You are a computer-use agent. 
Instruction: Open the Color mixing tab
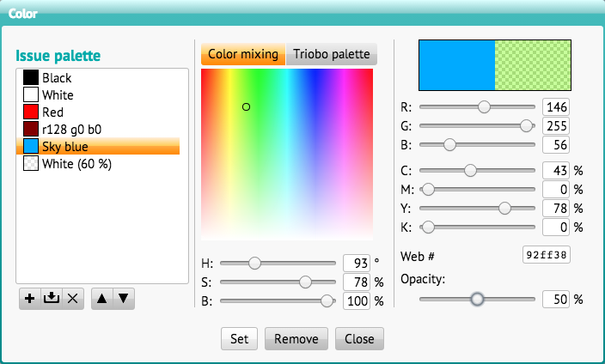pos(243,54)
